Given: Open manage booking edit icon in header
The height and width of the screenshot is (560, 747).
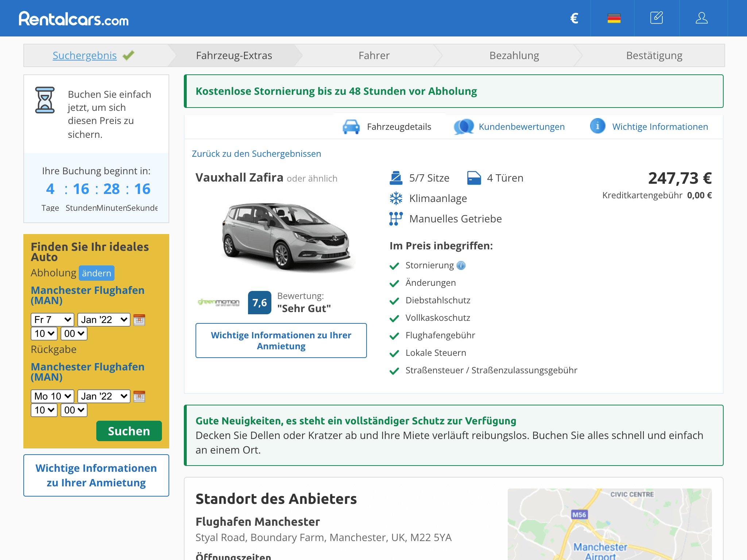Looking at the screenshot, I should pyautogui.click(x=657, y=18).
